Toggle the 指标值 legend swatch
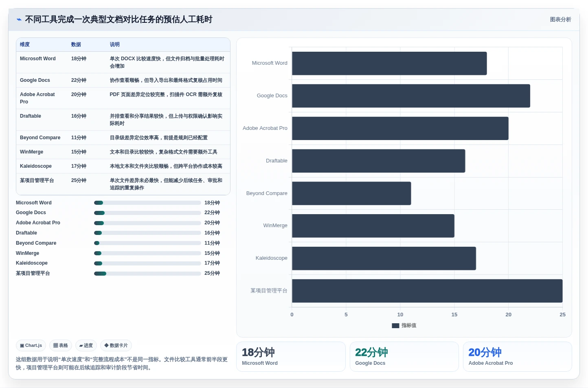Viewport: 588px width, 388px height. coord(395,326)
